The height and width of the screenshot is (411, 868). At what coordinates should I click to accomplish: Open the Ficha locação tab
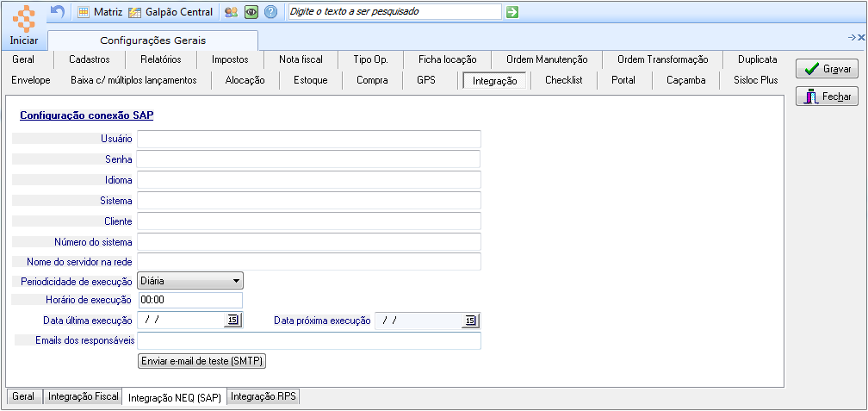(447, 59)
